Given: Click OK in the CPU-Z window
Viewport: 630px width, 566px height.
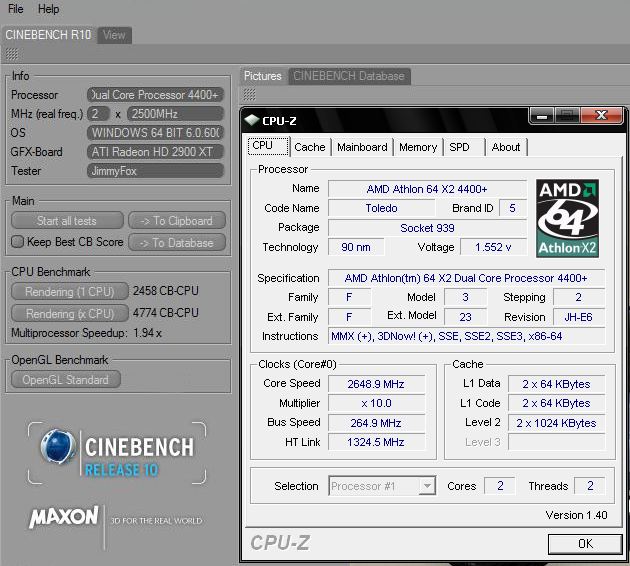Looking at the screenshot, I should (x=585, y=544).
